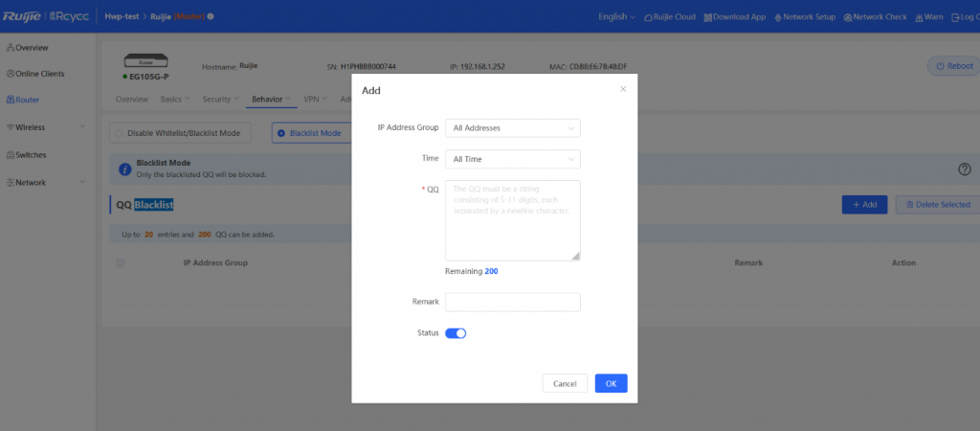Image resolution: width=980 pixels, height=431 pixels.
Task: Click the help question mark icon
Action: pyautogui.click(x=964, y=170)
